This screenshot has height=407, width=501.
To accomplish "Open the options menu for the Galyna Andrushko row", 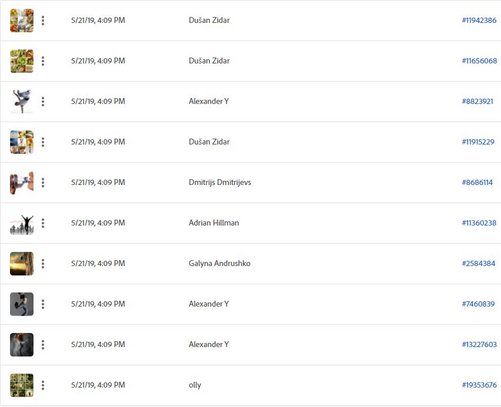I will pos(43,264).
